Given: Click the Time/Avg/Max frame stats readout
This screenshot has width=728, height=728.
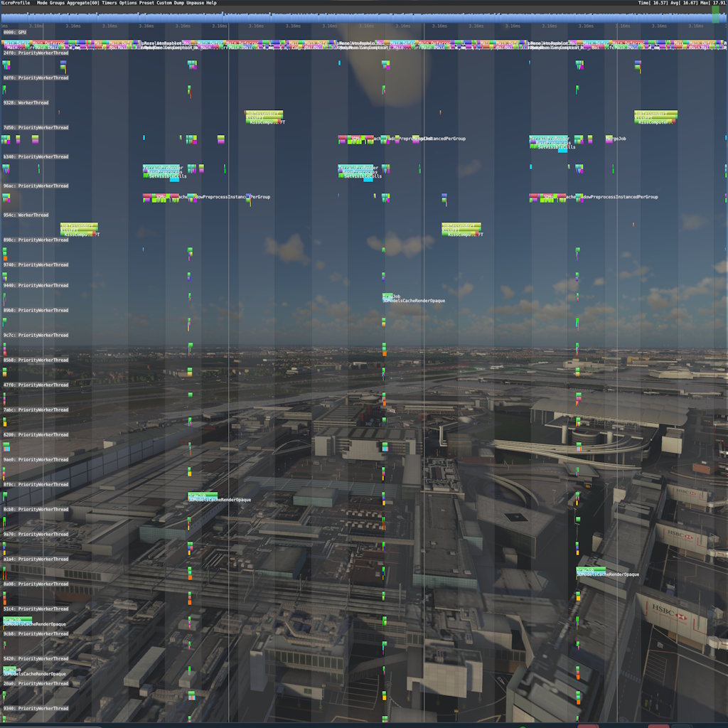Looking at the screenshot, I should click(x=682, y=3).
